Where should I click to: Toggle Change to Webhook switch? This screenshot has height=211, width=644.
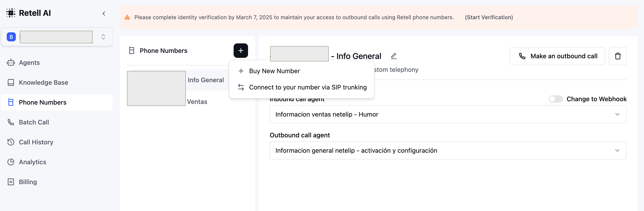(556, 99)
